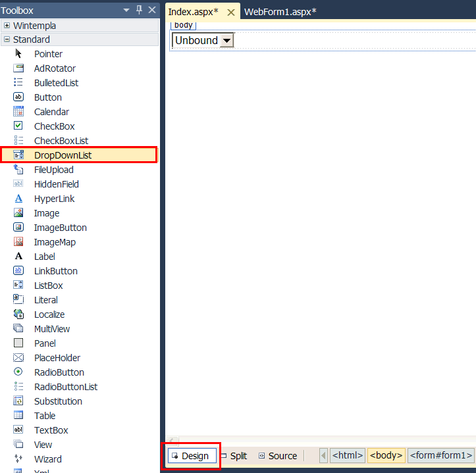This screenshot has width=476, height=473.
Task: Pick the Label control icon
Action: pyautogui.click(x=18, y=257)
